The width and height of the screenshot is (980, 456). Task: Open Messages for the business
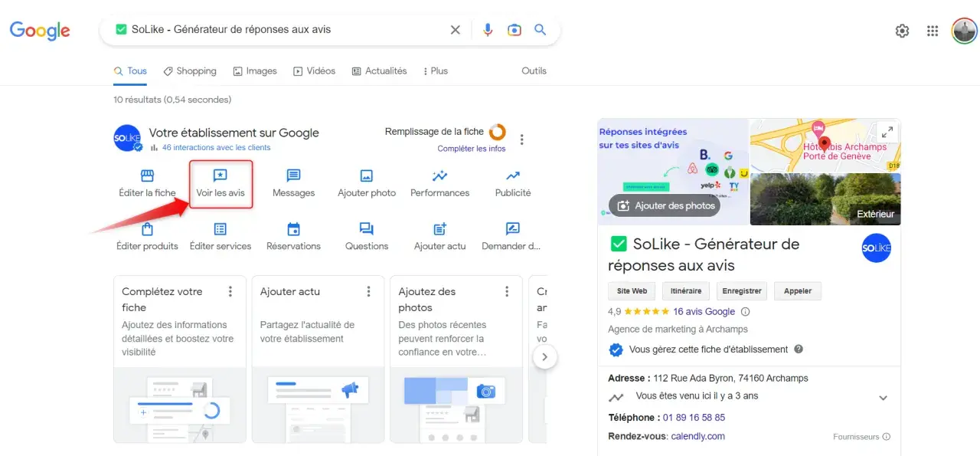pyautogui.click(x=293, y=184)
